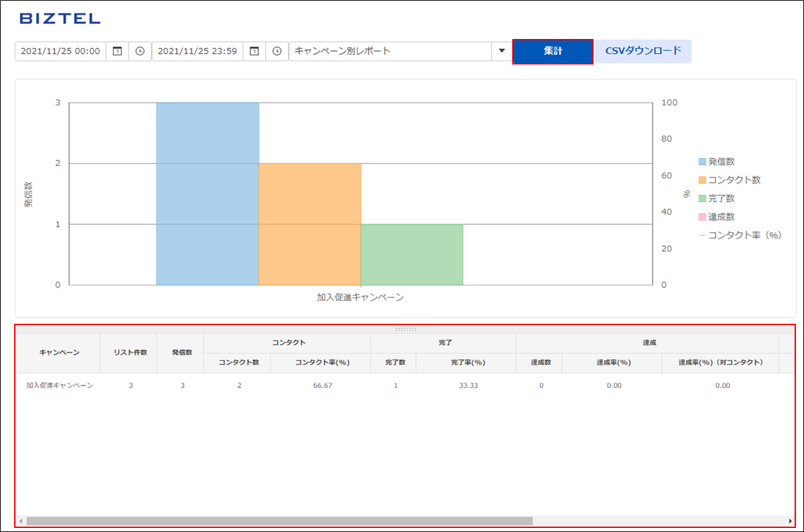Open the start time clock picker
The image size is (804, 532).
[x=140, y=51]
